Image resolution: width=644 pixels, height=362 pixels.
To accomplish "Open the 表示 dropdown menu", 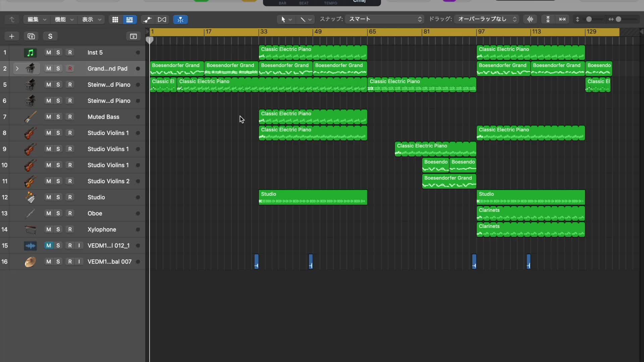I will pos(92,19).
